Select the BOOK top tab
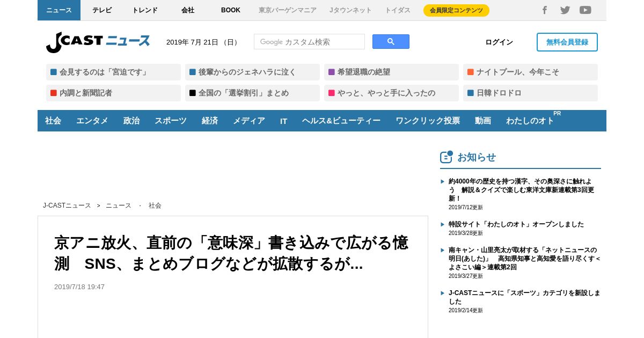644x338 pixels. click(231, 10)
